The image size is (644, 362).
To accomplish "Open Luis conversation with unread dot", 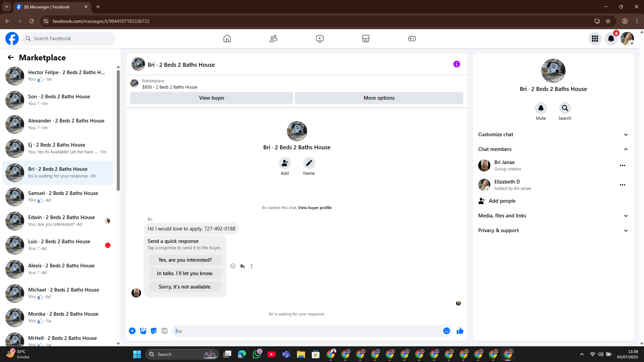I will [x=58, y=245].
